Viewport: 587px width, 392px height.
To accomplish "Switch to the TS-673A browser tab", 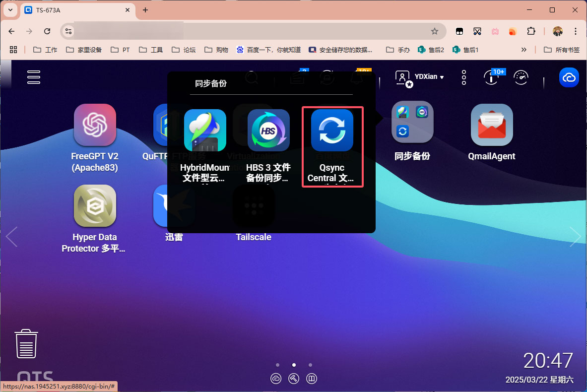I will click(x=77, y=10).
